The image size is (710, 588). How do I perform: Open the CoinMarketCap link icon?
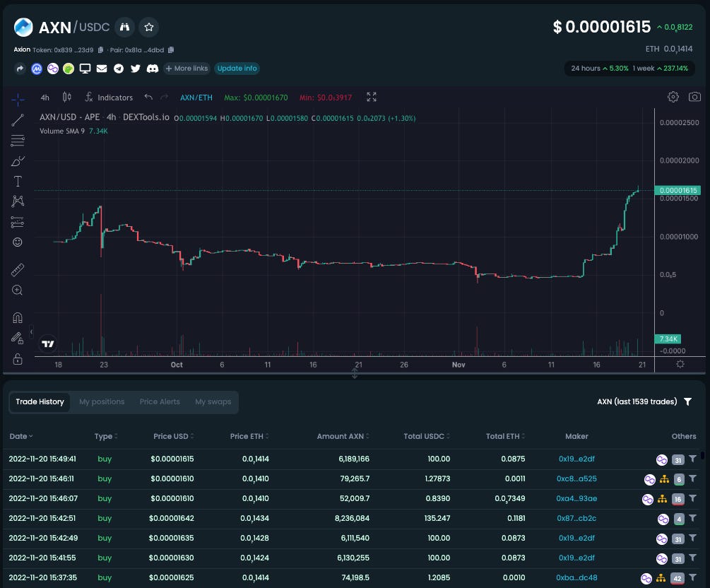[37, 69]
